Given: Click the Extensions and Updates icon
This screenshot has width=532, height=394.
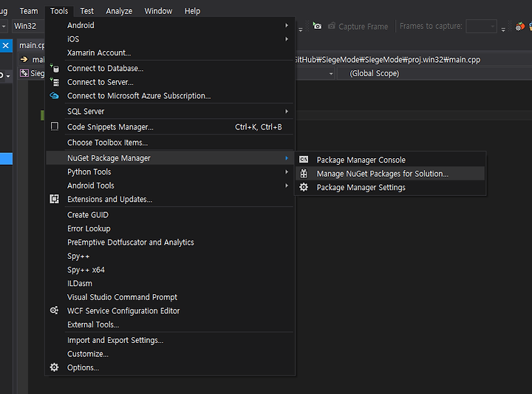Looking at the screenshot, I should (54, 199).
